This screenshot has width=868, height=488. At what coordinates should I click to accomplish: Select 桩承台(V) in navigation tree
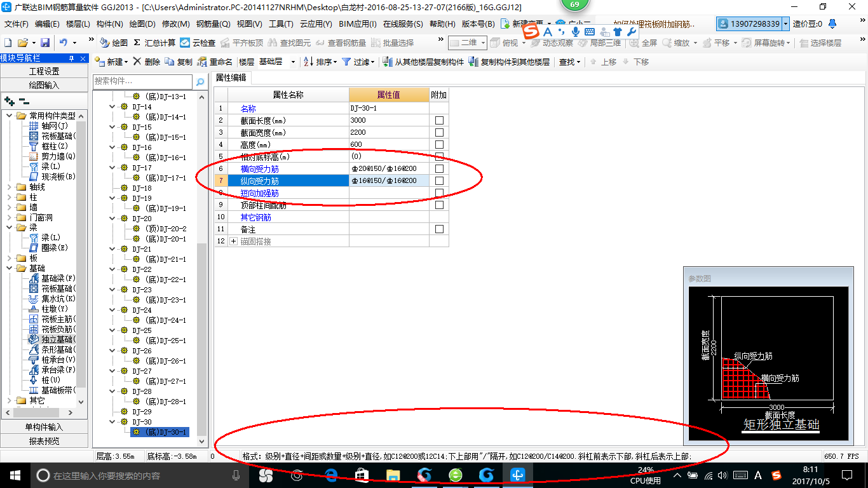(x=52, y=360)
